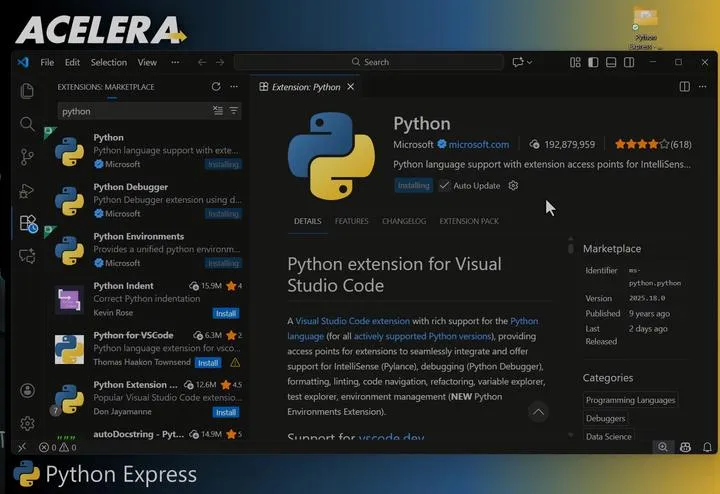720x494 pixels.
Task: Open the Source Control view
Action: 27,157
